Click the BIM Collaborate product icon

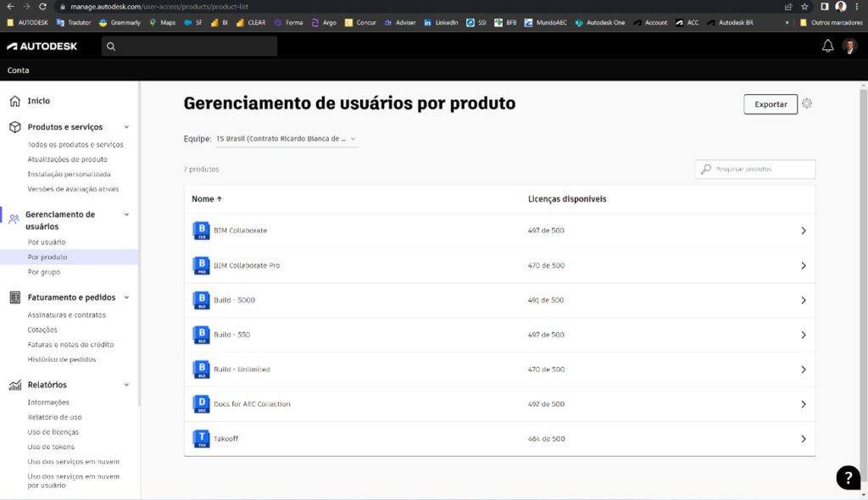pyautogui.click(x=201, y=231)
